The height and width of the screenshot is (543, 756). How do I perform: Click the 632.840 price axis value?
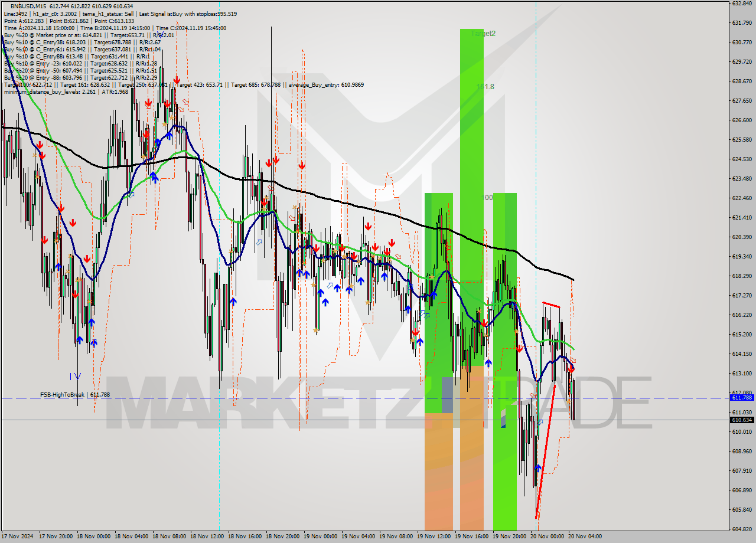pos(742,3)
